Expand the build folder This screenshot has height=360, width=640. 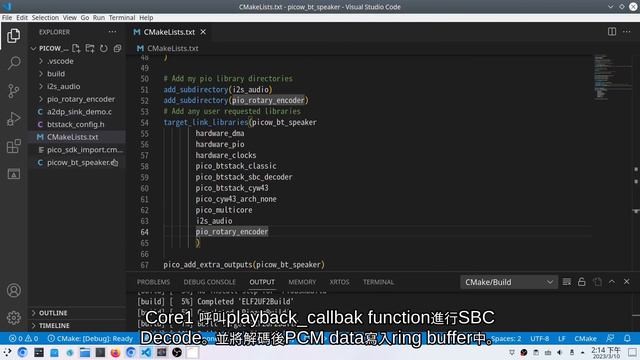[x=77, y=74]
